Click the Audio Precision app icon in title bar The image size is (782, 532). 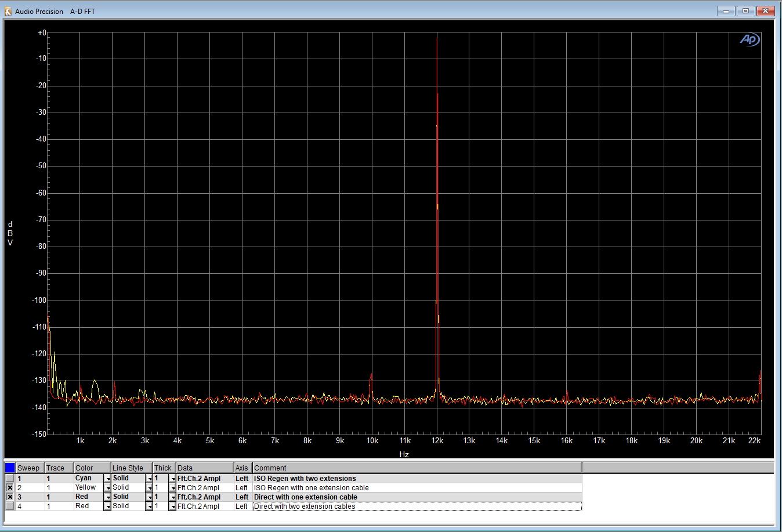(8, 11)
